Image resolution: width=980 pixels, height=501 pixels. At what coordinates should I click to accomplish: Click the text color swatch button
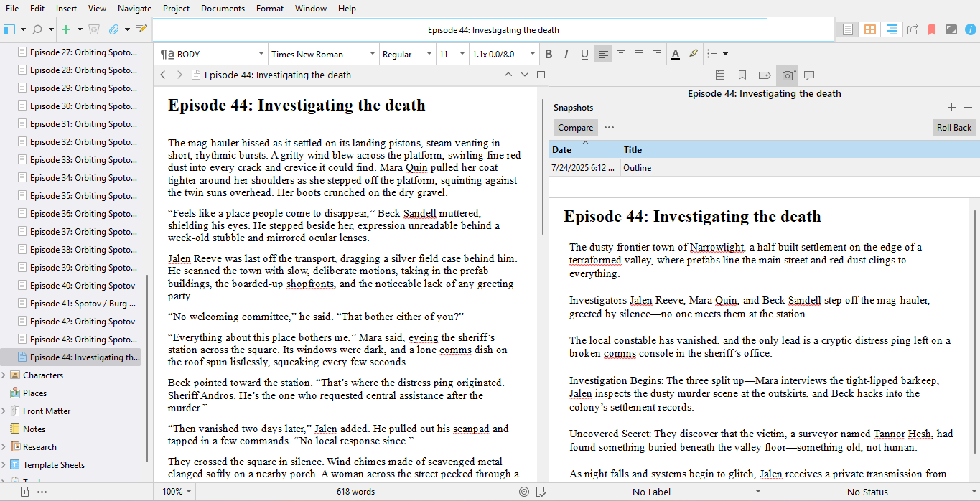click(675, 54)
